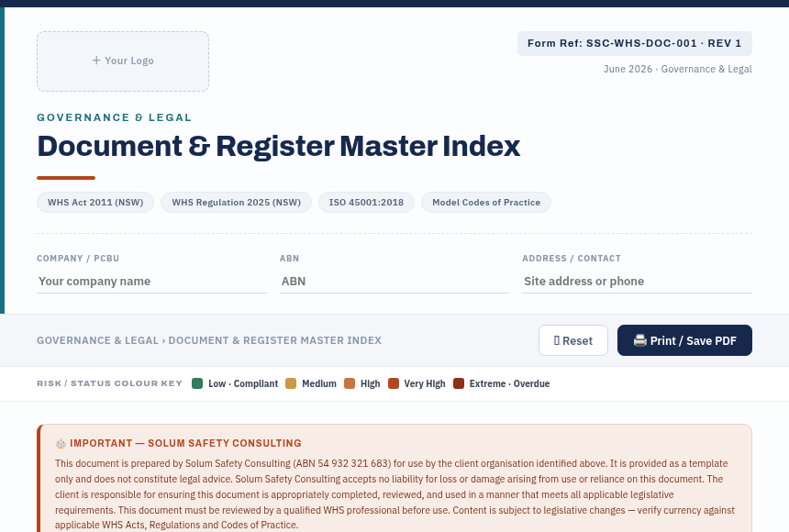The width and height of the screenshot is (789, 532).
Task: Click the ADDRESS / CONTACT field label
Action: tap(572, 258)
